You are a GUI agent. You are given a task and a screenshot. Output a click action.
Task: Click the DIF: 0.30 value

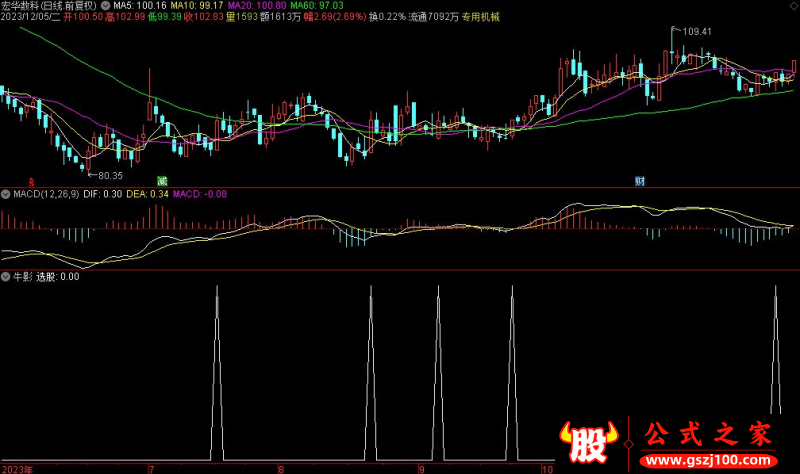[103, 194]
